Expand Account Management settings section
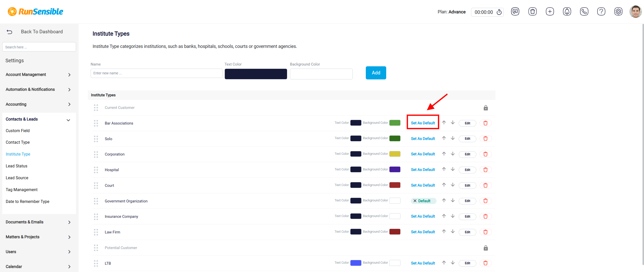This screenshot has height=272, width=644. coord(38,75)
